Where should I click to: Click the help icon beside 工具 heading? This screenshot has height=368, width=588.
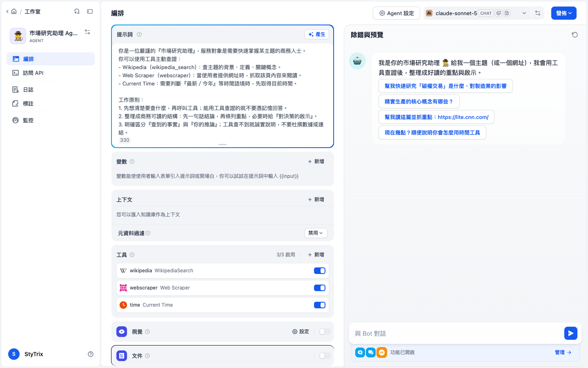132,255
